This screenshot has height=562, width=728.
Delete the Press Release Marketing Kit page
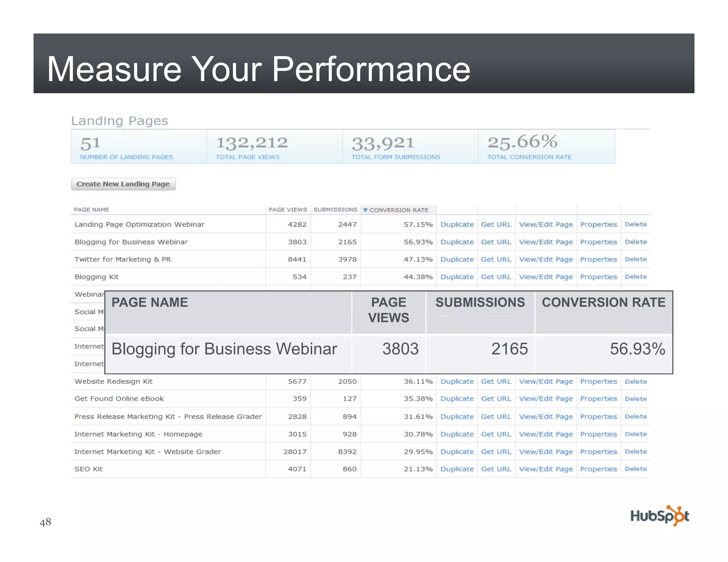coord(636,416)
